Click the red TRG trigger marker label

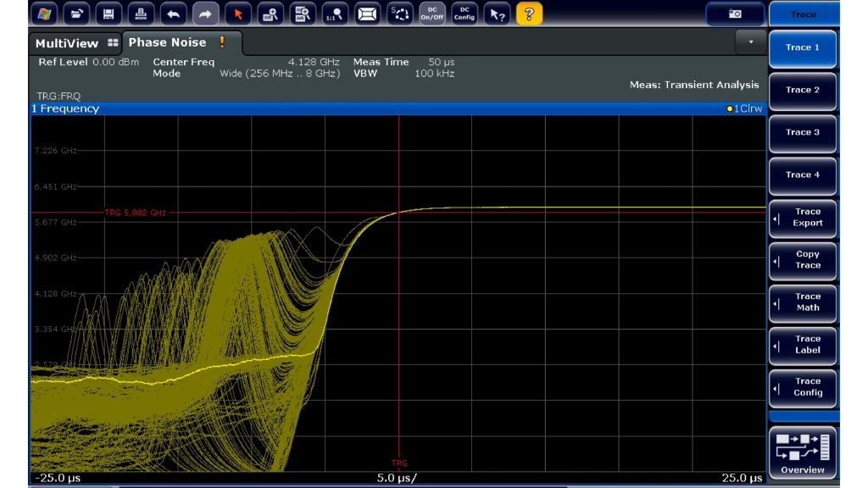click(399, 463)
